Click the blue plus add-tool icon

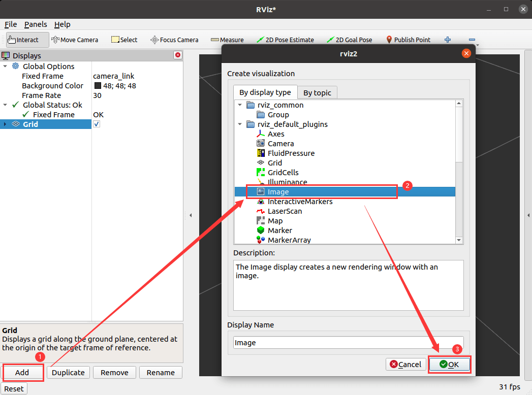coord(448,40)
